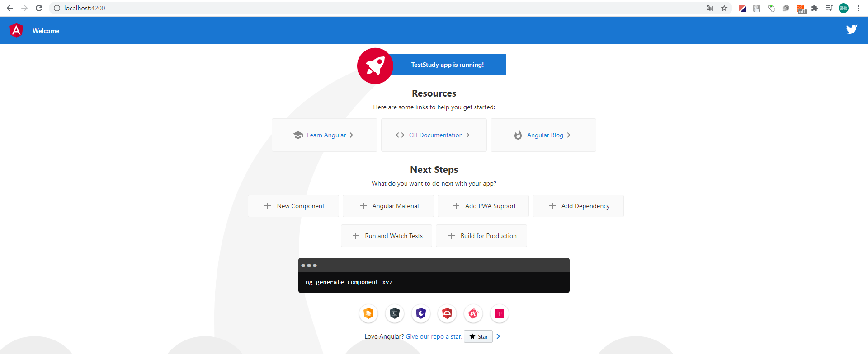
Task: Click the terminal command 'ng generate component xyz'
Action: coord(349,282)
